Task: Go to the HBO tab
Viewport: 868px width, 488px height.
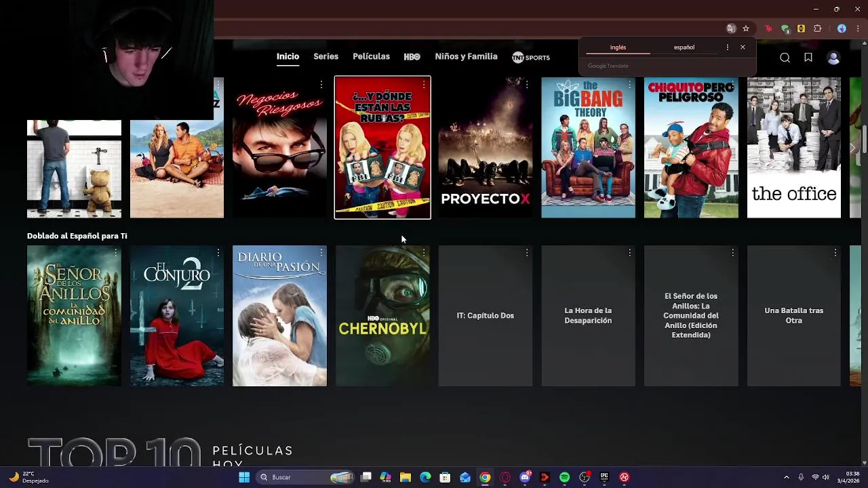Action: [412, 57]
